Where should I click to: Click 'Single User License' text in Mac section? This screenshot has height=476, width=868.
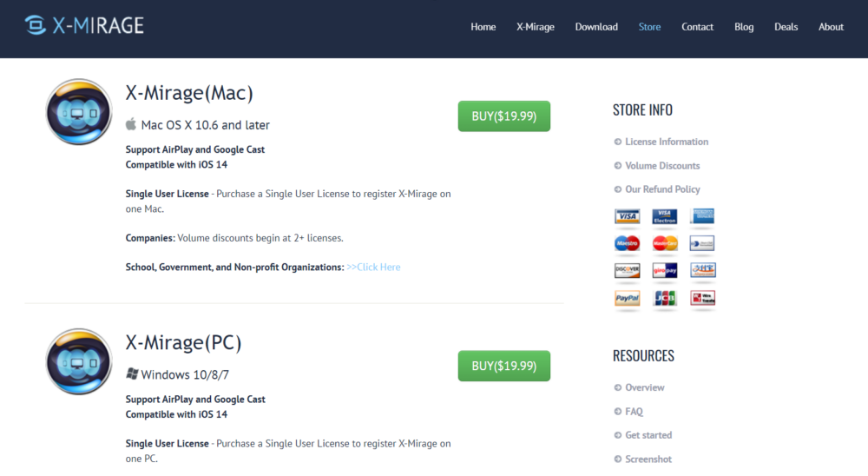pos(168,194)
